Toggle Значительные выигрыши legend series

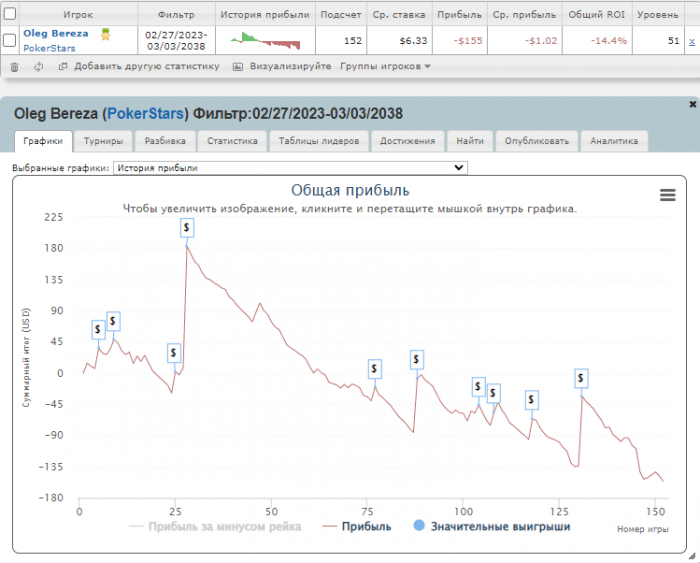[x=492, y=526]
